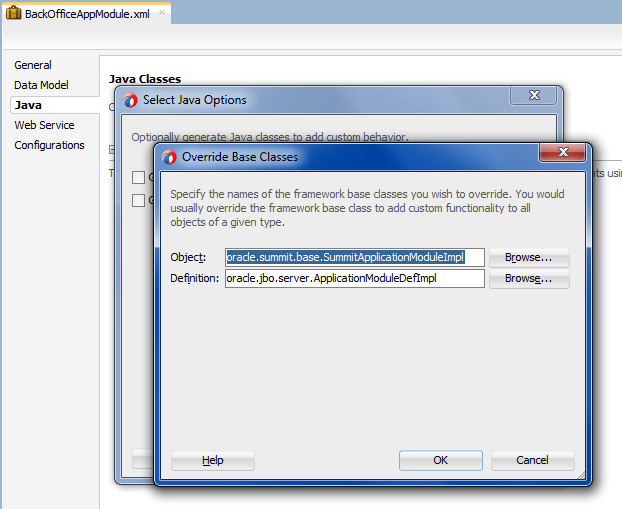Click the Definition: label

pyautogui.click(x=194, y=278)
